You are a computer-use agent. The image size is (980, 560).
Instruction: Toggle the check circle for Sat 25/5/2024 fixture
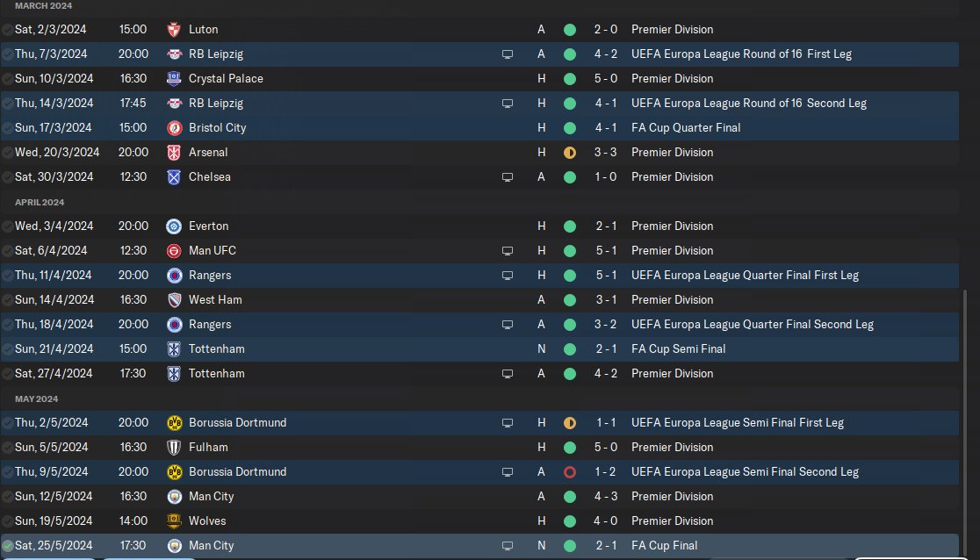[8, 545]
